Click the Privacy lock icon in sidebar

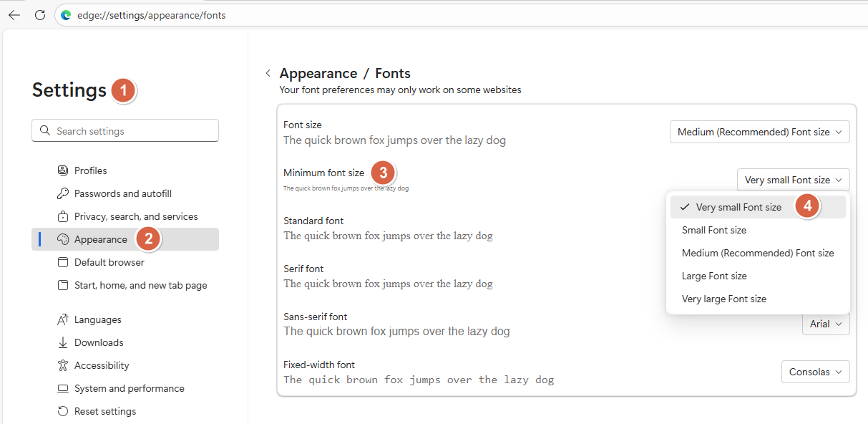(x=62, y=216)
